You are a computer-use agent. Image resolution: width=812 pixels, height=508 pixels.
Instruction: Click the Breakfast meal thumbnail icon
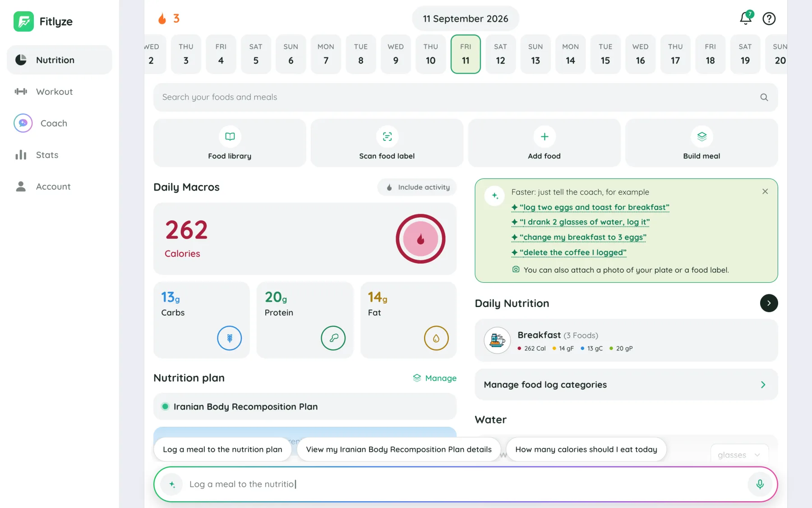(x=497, y=340)
